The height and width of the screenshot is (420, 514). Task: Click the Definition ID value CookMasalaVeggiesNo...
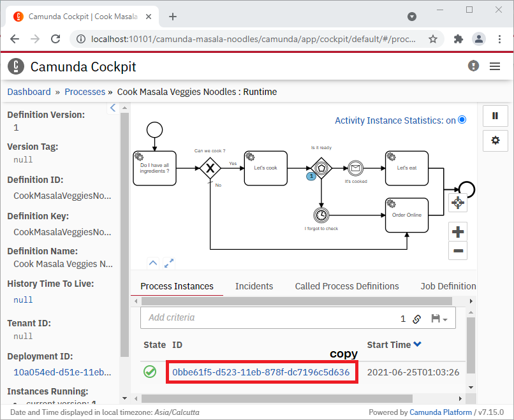(x=62, y=196)
